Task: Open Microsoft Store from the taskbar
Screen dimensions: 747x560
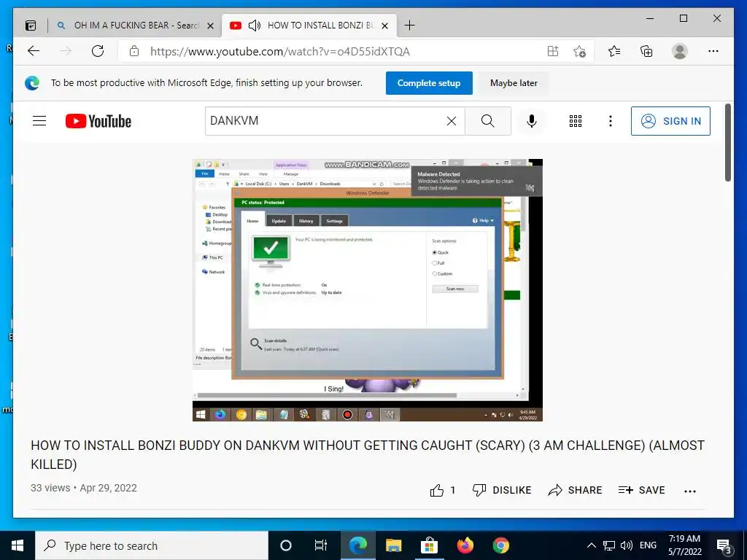Action: pos(429,545)
